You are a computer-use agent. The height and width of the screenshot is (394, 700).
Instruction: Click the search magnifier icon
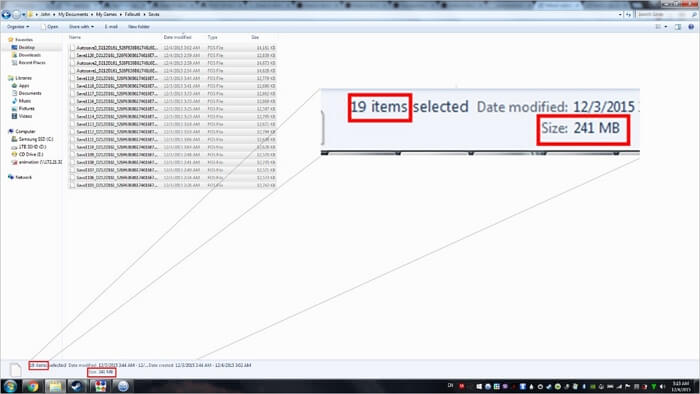(x=694, y=15)
